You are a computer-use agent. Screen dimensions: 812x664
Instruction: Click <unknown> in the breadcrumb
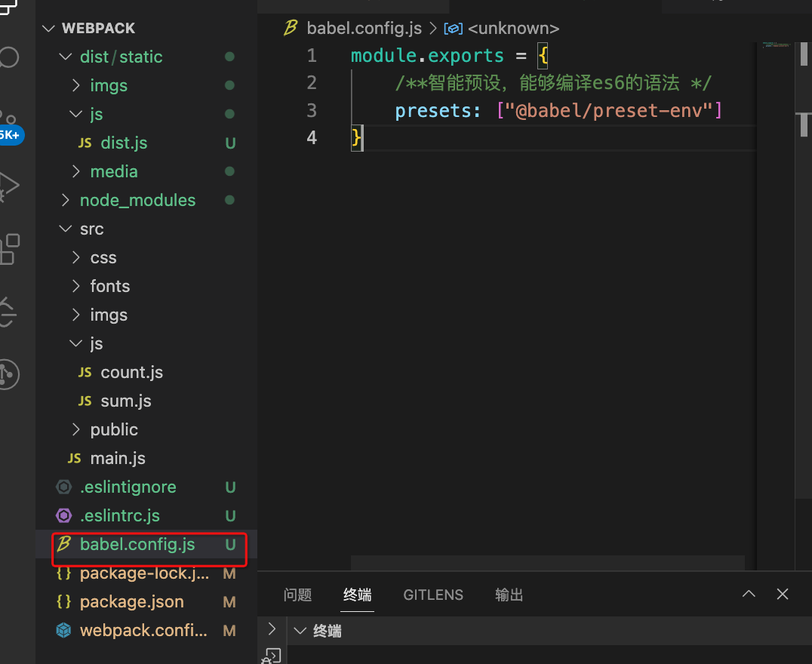point(513,28)
